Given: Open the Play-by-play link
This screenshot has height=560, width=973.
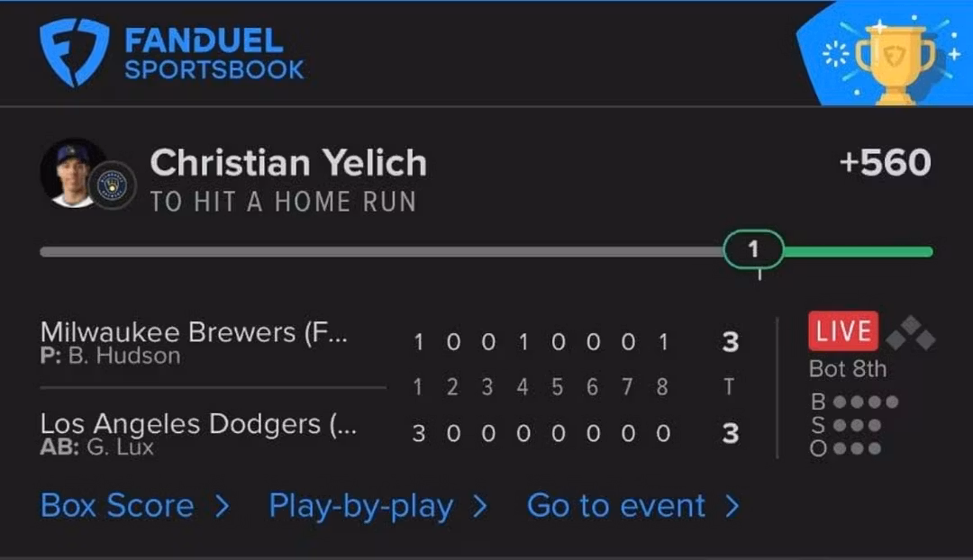Looking at the screenshot, I should tap(360, 506).
